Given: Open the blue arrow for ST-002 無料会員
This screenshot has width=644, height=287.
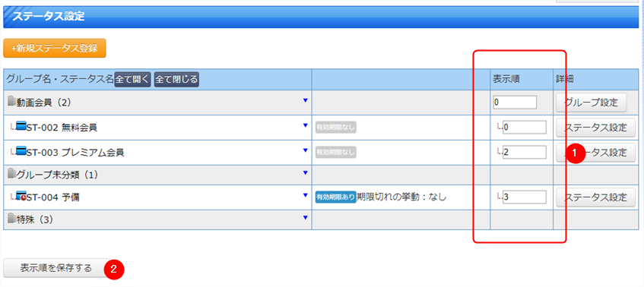Looking at the screenshot, I should click(x=305, y=125).
